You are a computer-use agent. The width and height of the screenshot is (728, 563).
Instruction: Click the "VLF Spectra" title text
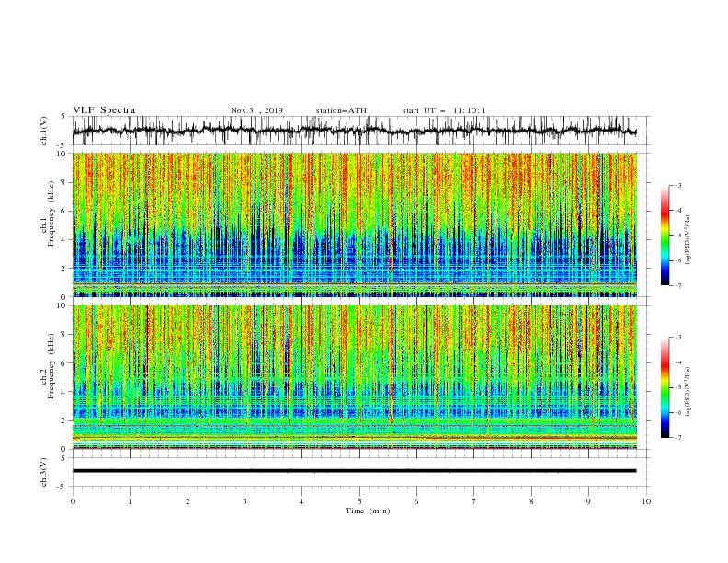(x=104, y=110)
